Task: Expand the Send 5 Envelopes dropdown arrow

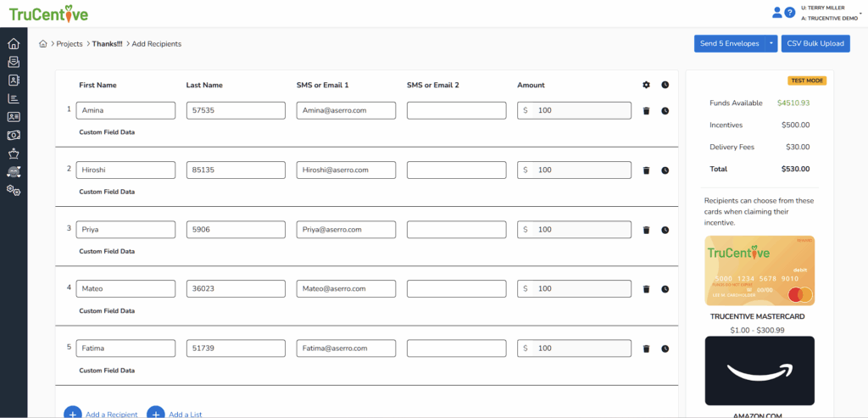Action: [771, 43]
